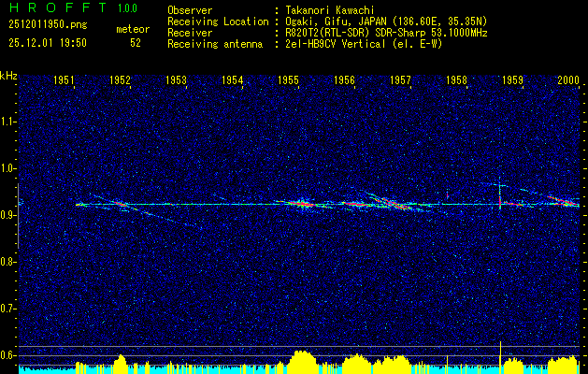Select observer name Takanori Kawachi

[x=329, y=10]
